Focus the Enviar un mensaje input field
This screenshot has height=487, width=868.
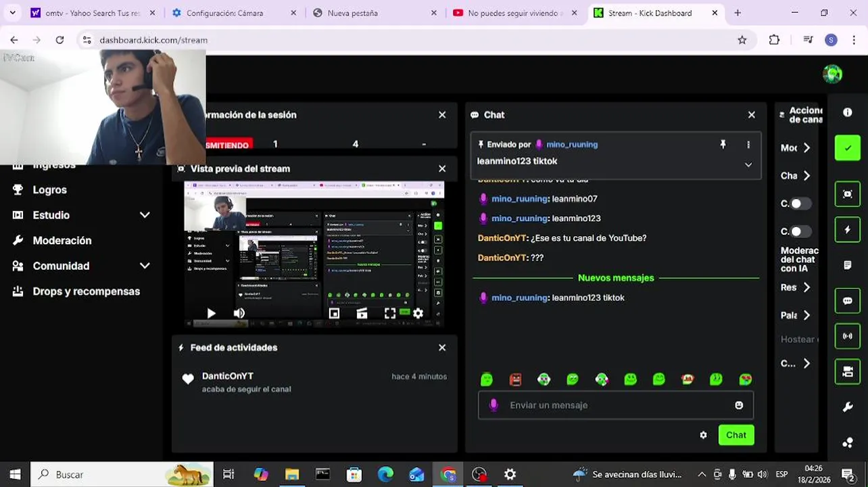pos(616,405)
